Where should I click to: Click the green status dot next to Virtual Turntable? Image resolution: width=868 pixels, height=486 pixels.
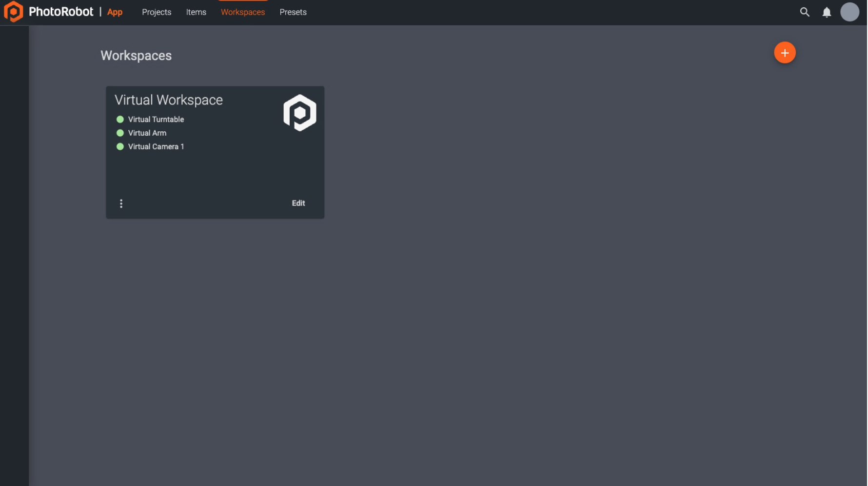coord(120,119)
